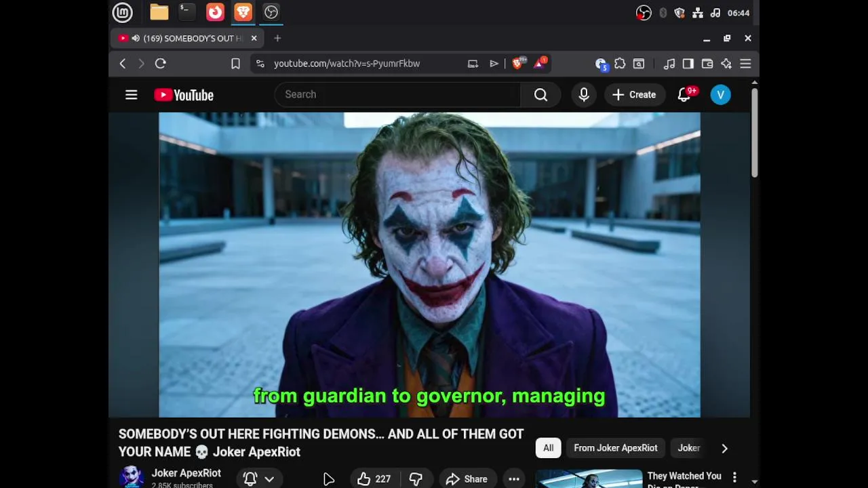Open Brave Shields lion icon
The height and width of the screenshot is (488, 868).
pos(519,64)
